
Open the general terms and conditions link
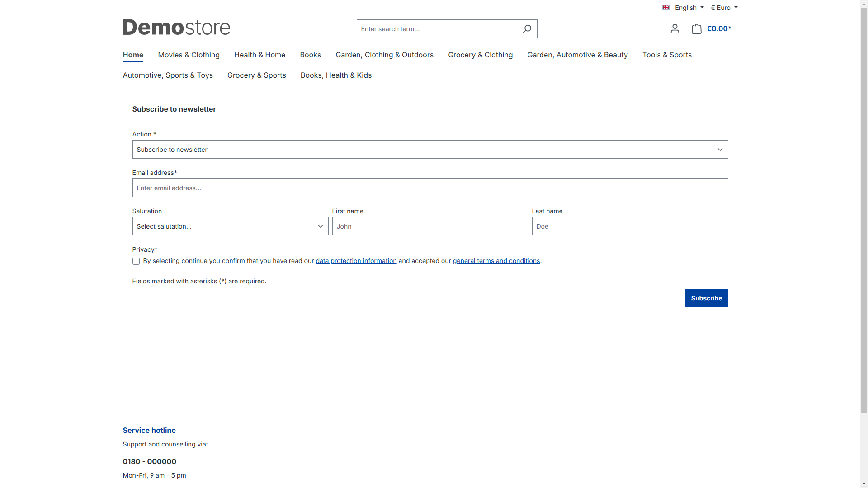pos(496,261)
